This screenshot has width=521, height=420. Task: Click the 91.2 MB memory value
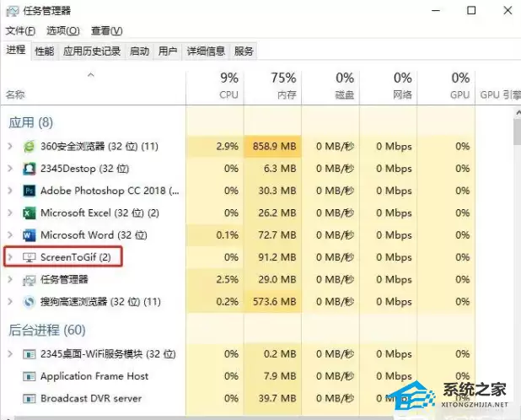[277, 257]
